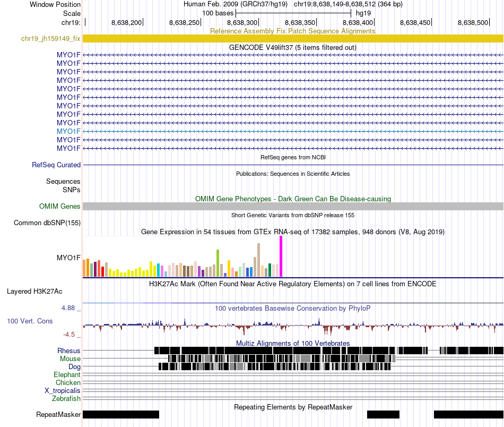The height and width of the screenshot is (427, 504).
Task: Click the 'Elephant' species label
Action: pyautogui.click(x=67, y=374)
